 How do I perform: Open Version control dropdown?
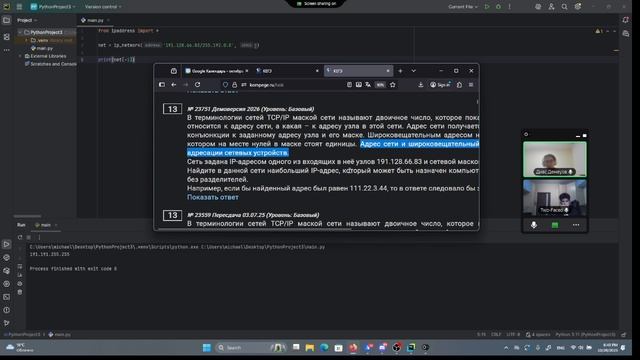(x=103, y=7)
